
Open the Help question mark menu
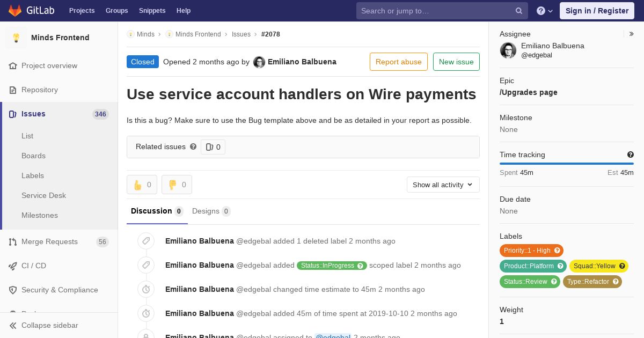[545, 11]
